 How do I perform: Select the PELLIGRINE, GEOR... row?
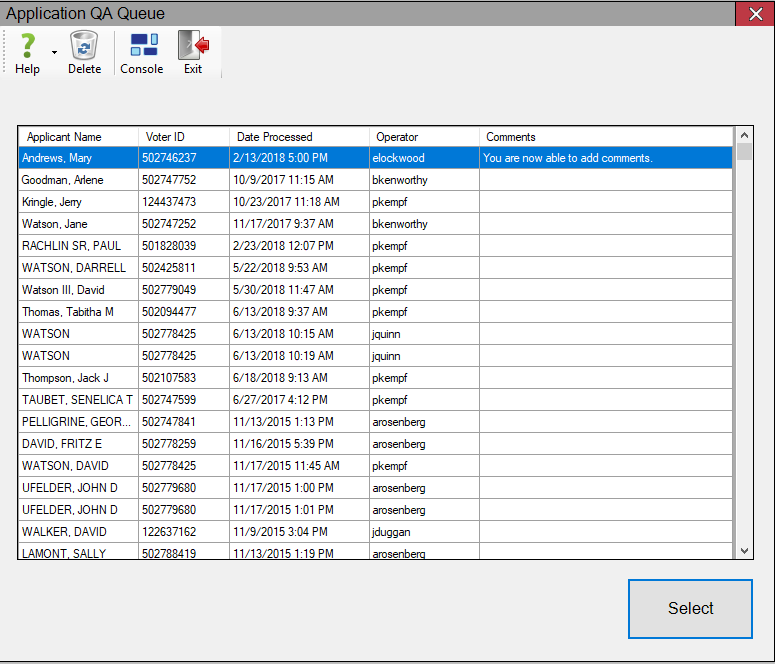[x=375, y=422]
